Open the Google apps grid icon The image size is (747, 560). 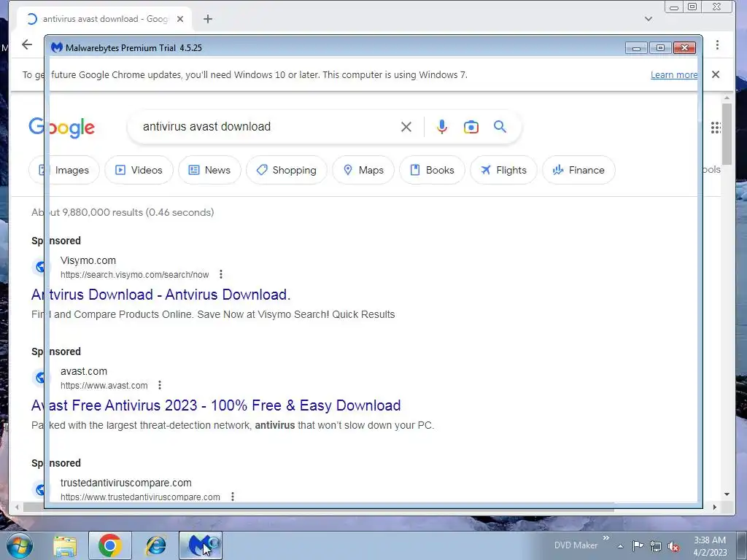[715, 127]
